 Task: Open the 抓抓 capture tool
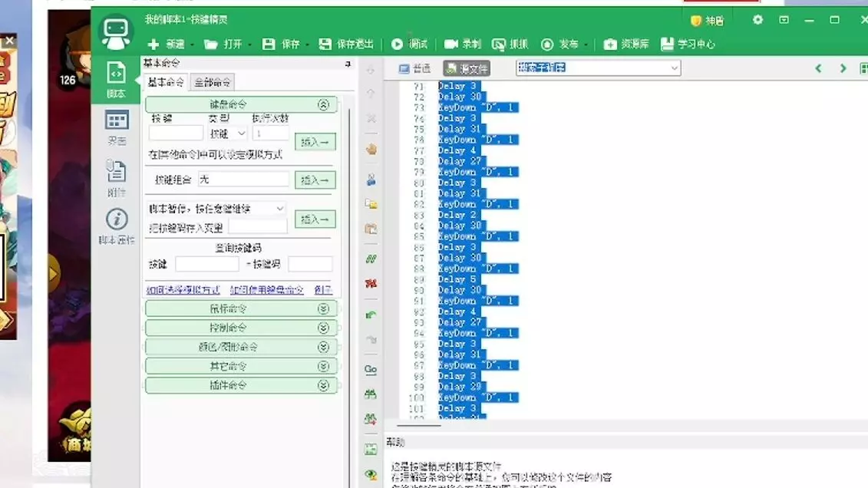click(510, 45)
